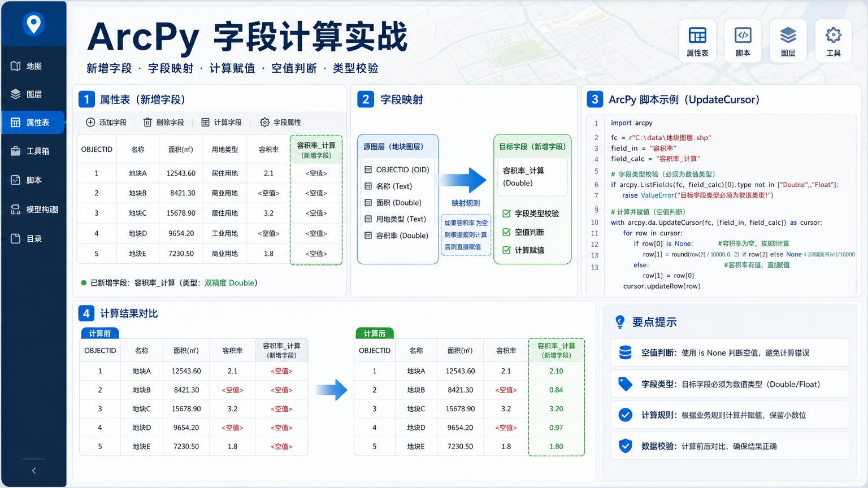This screenshot has width=868, height=488.
Task: Select the 容积率_计算 (Double) target field box
Action: point(532,177)
